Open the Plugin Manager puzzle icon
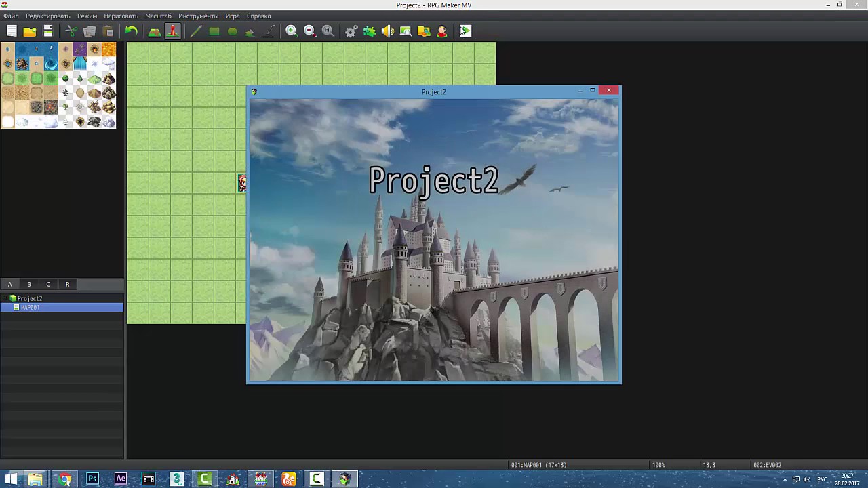 [x=370, y=31]
